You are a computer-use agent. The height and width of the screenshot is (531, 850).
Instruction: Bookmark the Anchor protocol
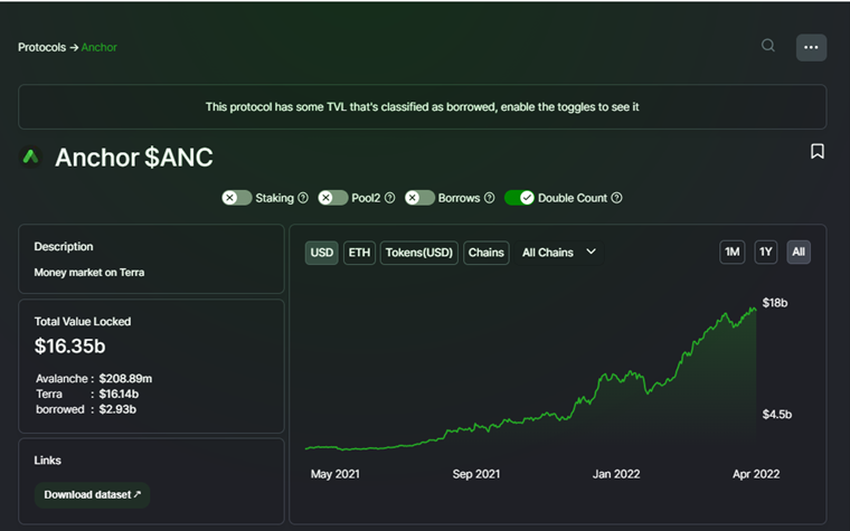tap(817, 151)
